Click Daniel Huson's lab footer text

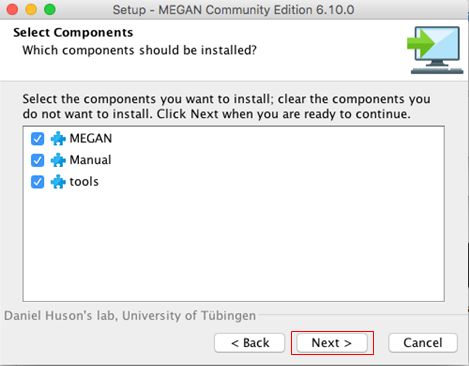click(x=130, y=315)
